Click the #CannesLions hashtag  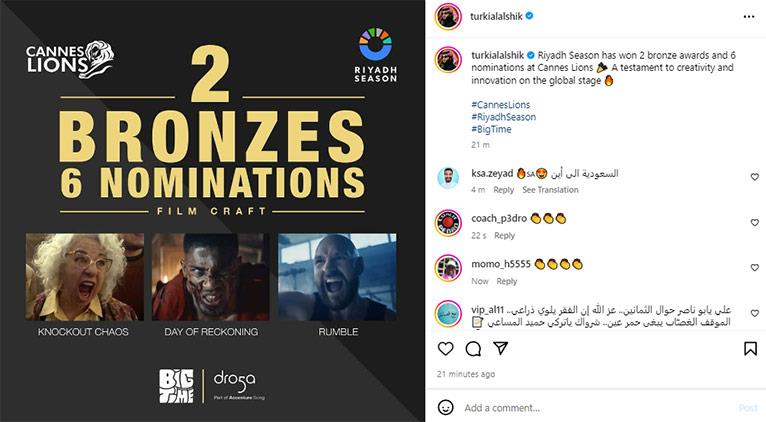(x=500, y=105)
